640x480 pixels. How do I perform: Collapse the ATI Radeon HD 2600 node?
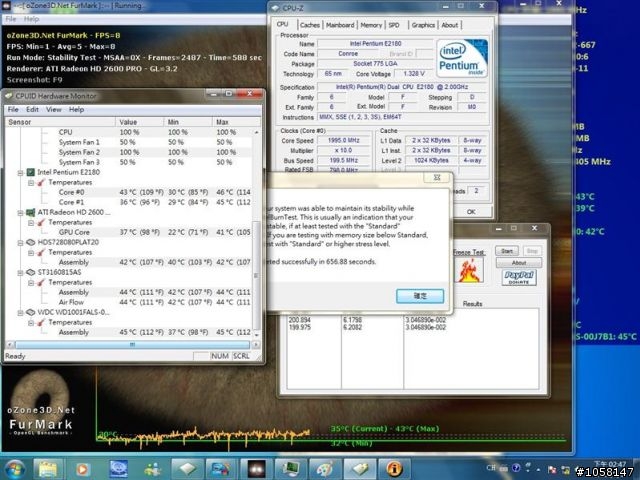[20, 213]
